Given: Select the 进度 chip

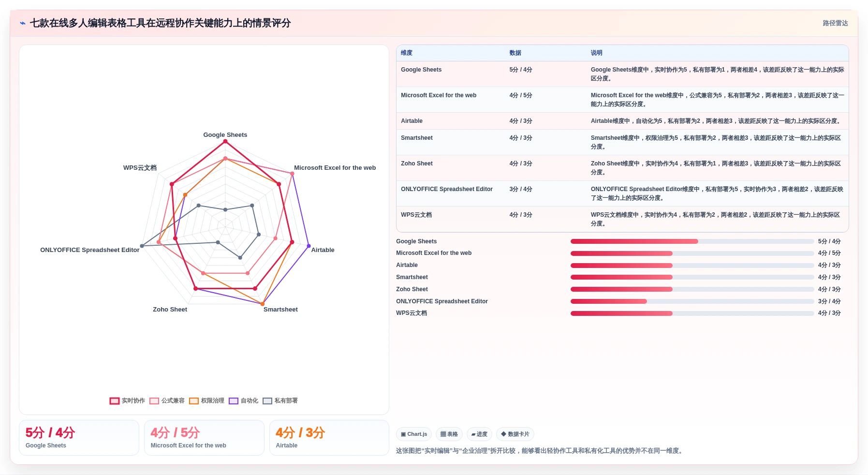Looking at the screenshot, I should 479,434.
